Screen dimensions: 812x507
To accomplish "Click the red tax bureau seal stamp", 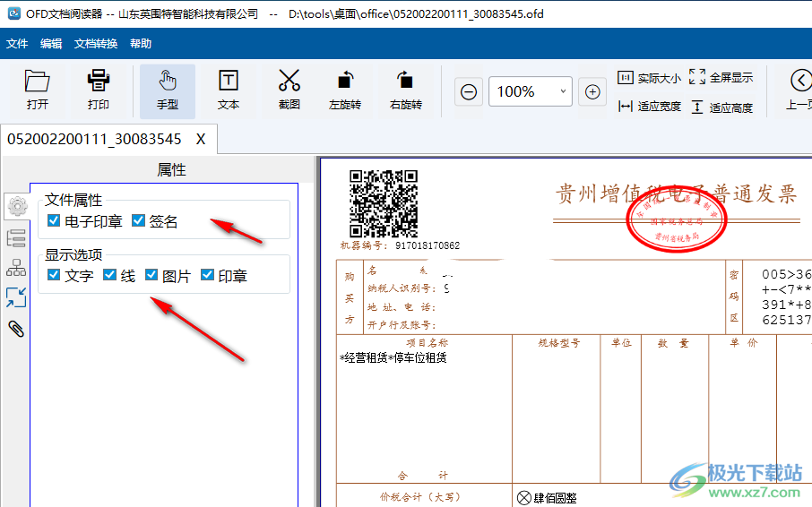I will point(677,220).
